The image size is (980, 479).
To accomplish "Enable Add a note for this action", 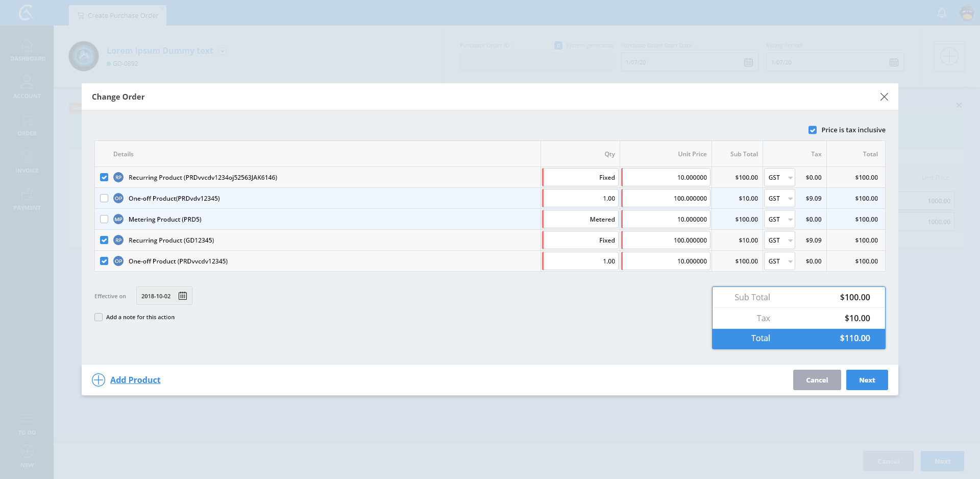I will 99,317.
